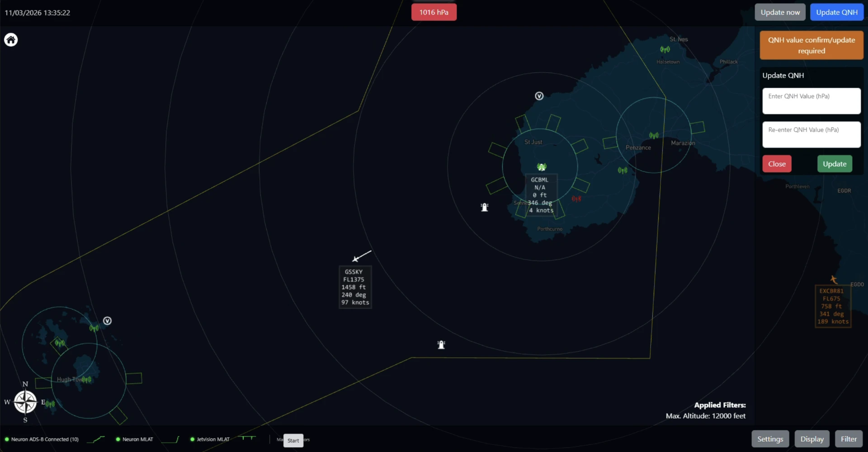Click the V marker north of St Just

point(539,96)
